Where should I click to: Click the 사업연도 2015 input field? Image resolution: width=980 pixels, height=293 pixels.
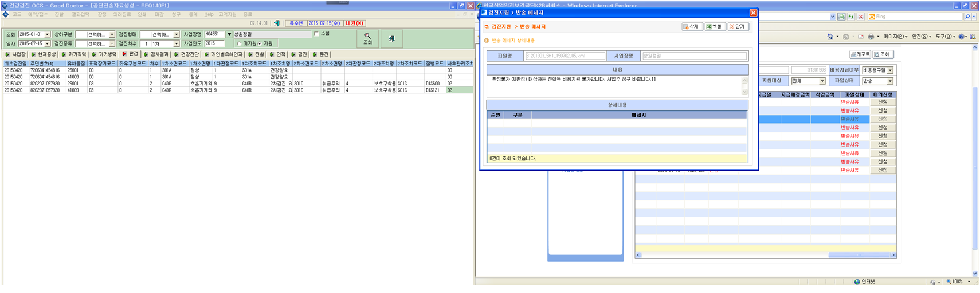point(214,43)
